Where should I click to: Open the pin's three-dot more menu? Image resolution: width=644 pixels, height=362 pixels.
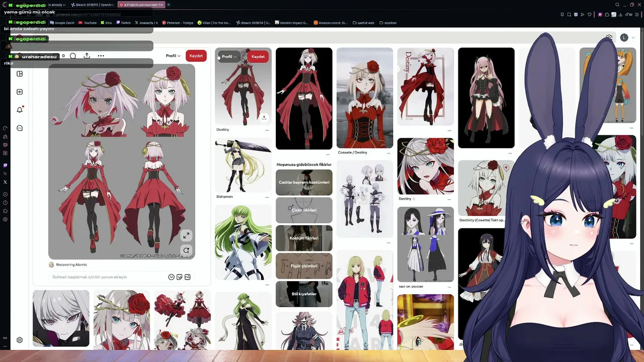pos(101,56)
